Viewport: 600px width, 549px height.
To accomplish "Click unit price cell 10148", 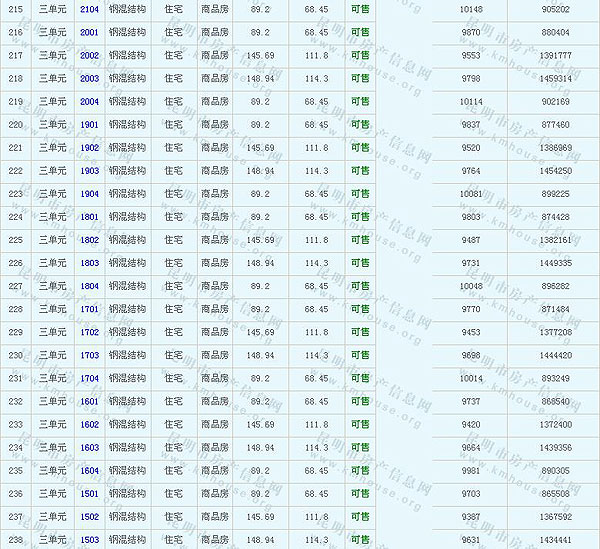I will [x=470, y=9].
